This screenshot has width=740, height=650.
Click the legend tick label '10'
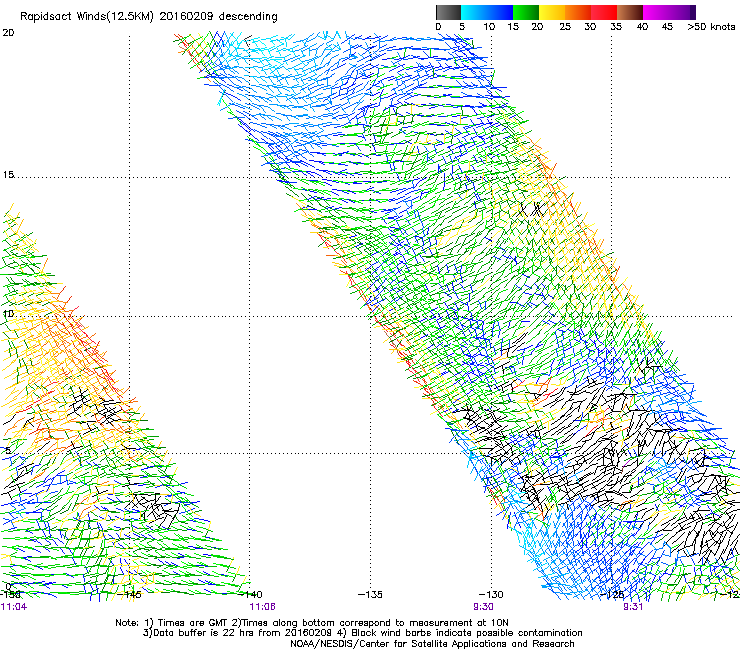click(x=489, y=27)
